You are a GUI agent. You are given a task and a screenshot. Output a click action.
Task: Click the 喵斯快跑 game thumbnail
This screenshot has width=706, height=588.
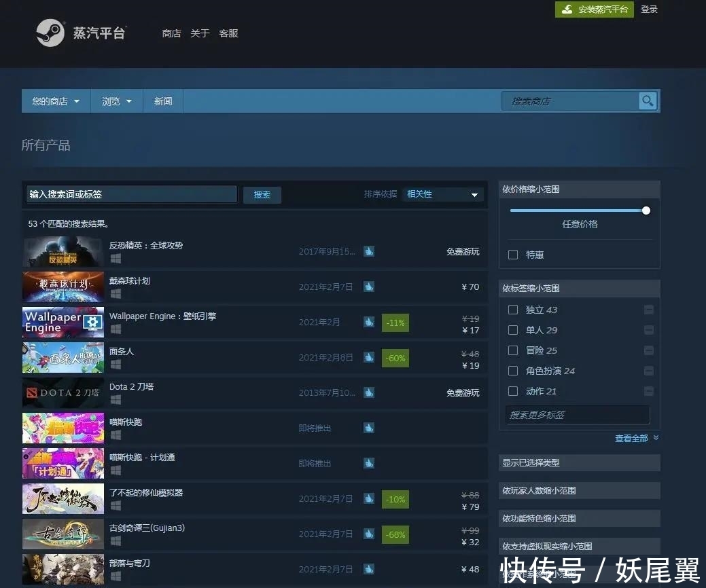pos(63,428)
